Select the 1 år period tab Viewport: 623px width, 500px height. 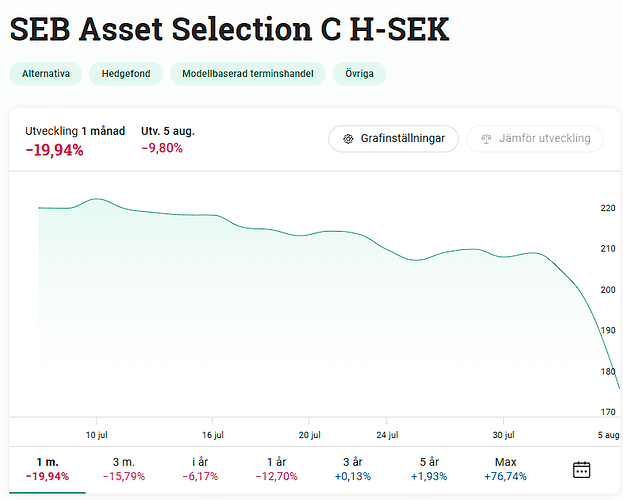tap(276, 469)
